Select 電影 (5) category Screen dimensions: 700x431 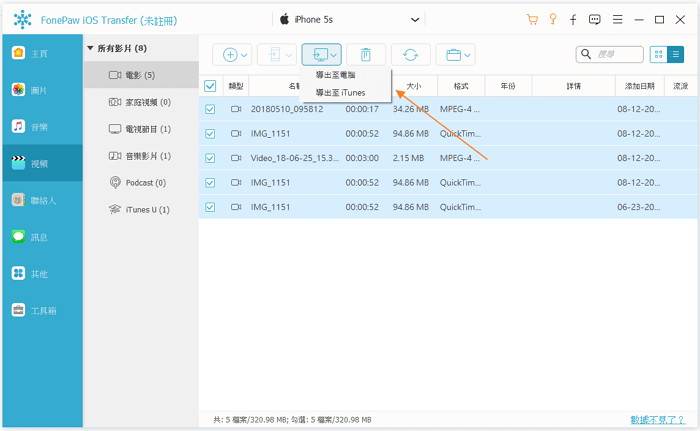coord(141,75)
